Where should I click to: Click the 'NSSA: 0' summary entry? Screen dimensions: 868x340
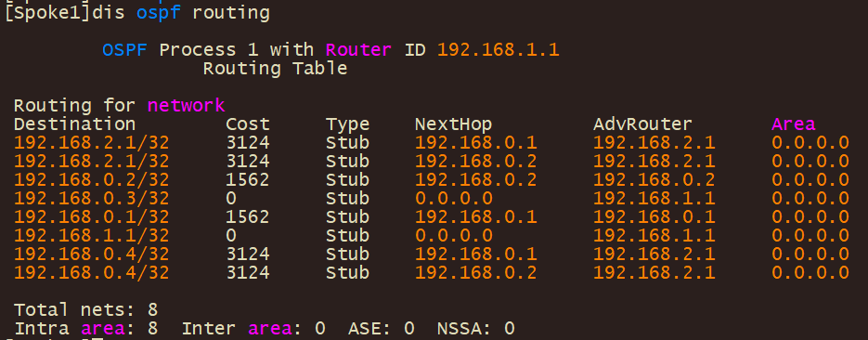[x=476, y=328]
